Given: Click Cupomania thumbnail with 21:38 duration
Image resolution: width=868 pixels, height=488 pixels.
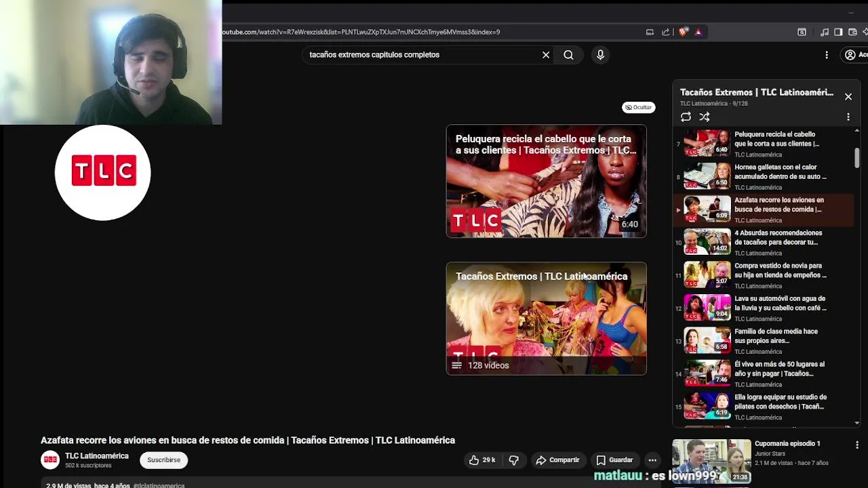Looking at the screenshot, I should point(711,462).
